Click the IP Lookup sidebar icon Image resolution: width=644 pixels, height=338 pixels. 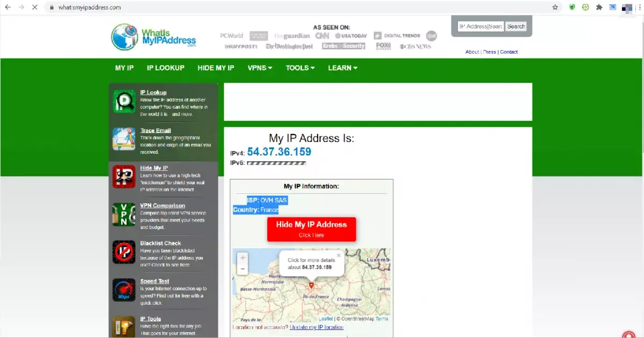point(124,102)
